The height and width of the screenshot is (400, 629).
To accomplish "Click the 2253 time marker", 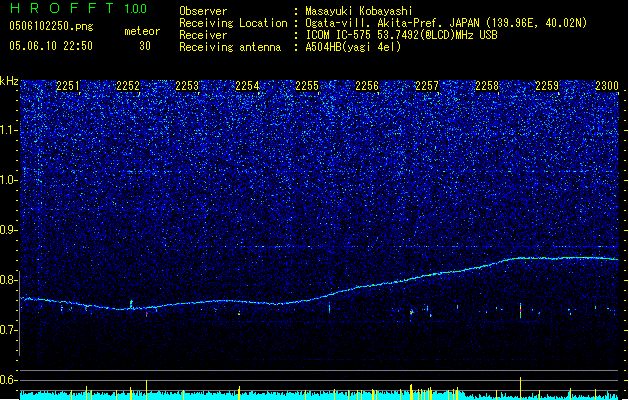I will (x=187, y=86).
